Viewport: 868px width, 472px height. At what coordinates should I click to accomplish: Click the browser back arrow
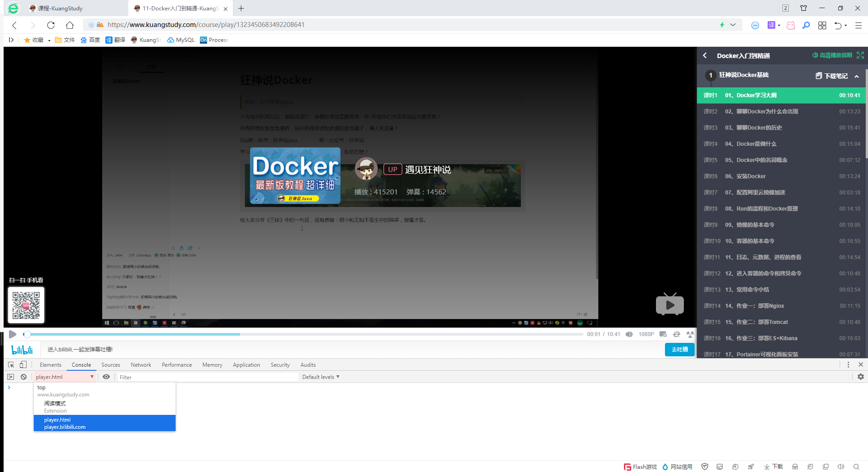pos(14,25)
